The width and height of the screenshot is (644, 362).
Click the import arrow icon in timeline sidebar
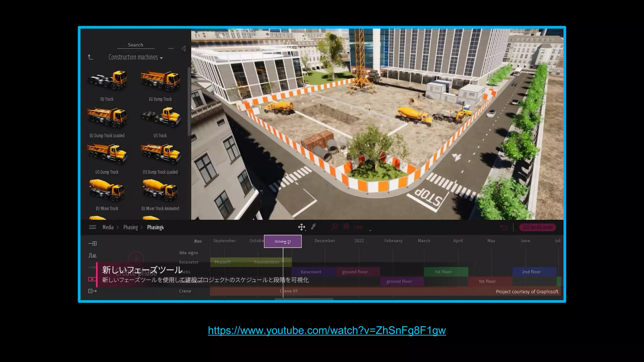tap(92, 244)
